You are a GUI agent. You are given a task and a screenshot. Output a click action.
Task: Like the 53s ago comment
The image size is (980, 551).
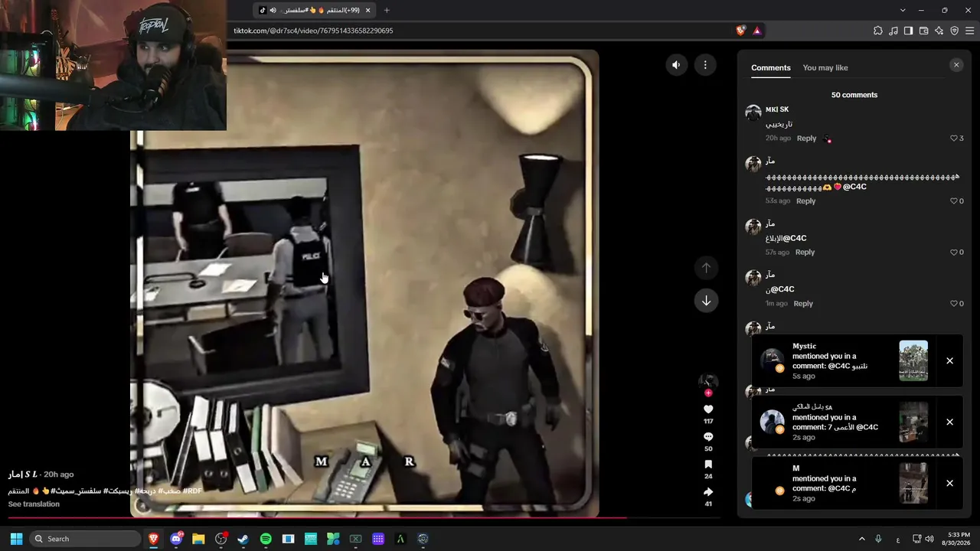(x=954, y=201)
